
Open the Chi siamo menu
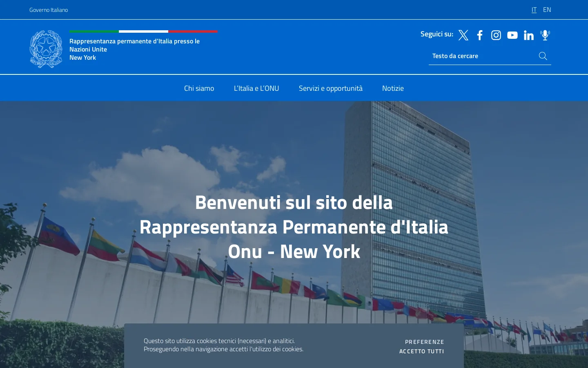pos(199,88)
